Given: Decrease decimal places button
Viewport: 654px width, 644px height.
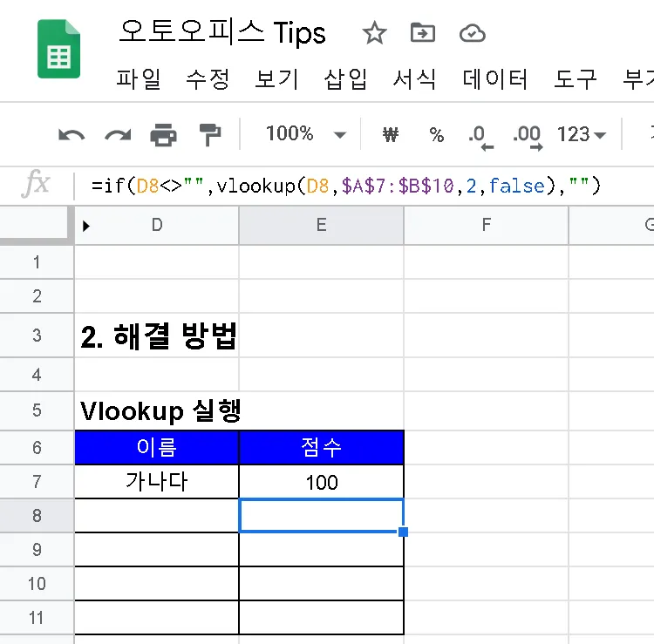Looking at the screenshot, I should point(480,136).
